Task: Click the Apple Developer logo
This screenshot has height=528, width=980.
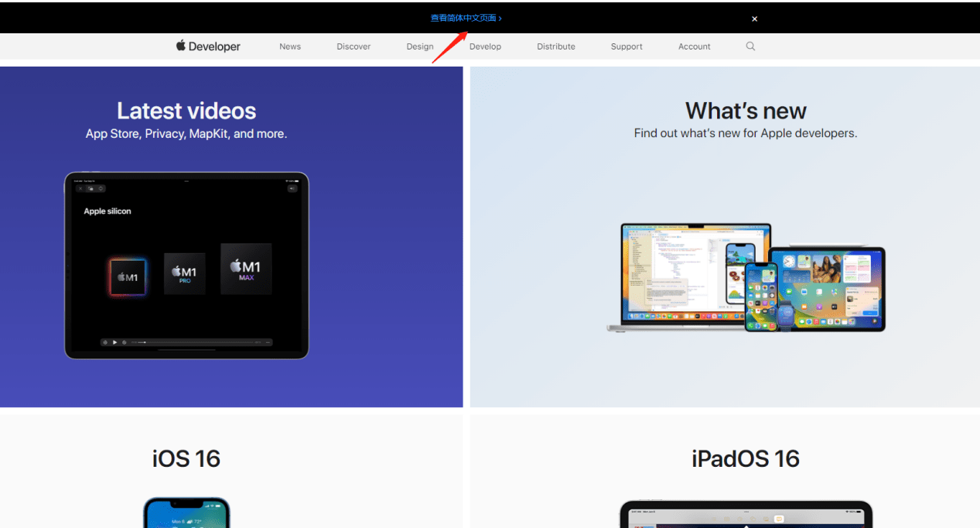Action: 208,46
